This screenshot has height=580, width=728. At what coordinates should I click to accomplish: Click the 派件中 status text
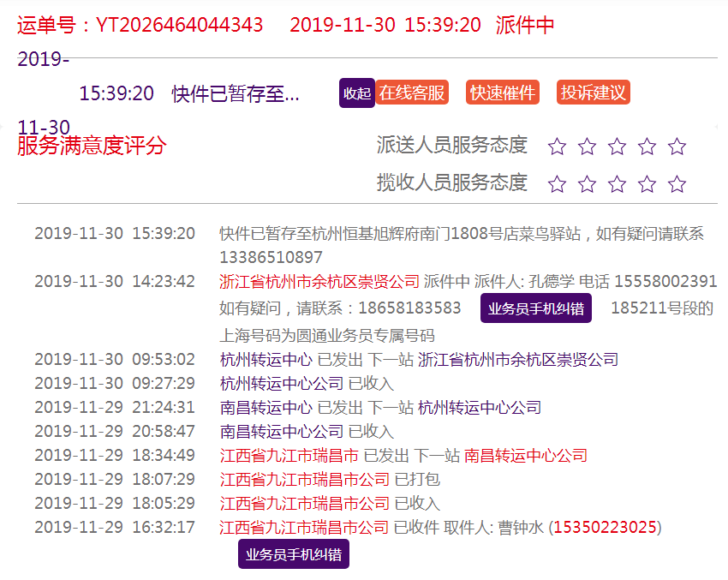[525, 25]
